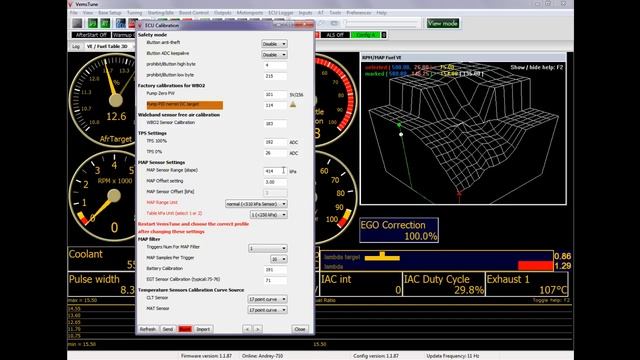
Task: Open the iButton ADC keepalive dropdown
Action: (x=274, y=55)
